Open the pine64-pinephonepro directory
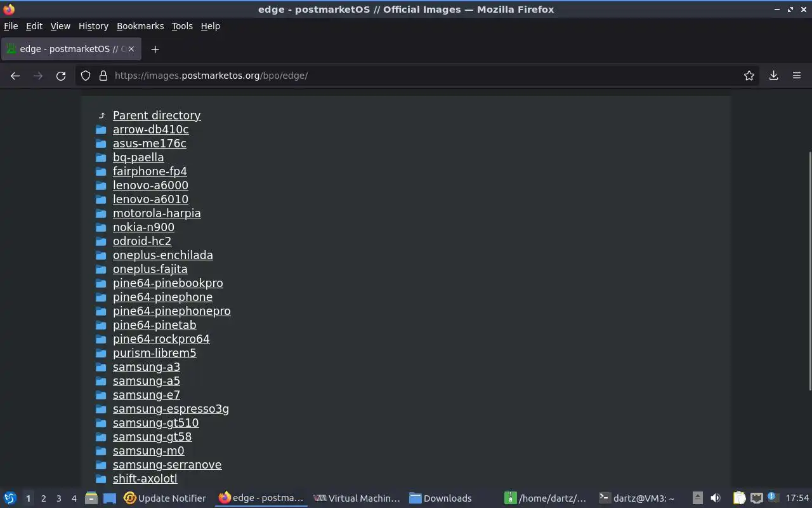Screen dimensions: 812x508 pos(172,311)
